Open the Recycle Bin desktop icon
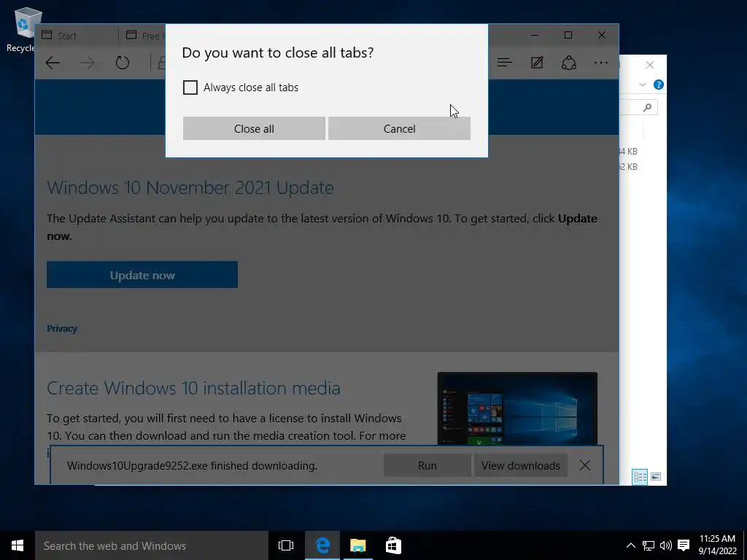Image resolution: width=747 pixels, height=560 pixels. [x=24, y=29]
